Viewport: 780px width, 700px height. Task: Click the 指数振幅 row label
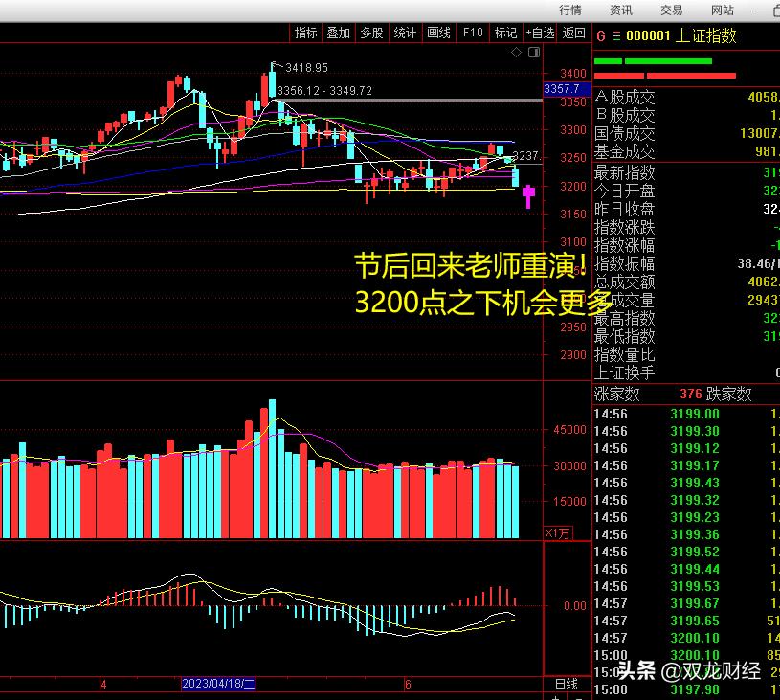624,263
